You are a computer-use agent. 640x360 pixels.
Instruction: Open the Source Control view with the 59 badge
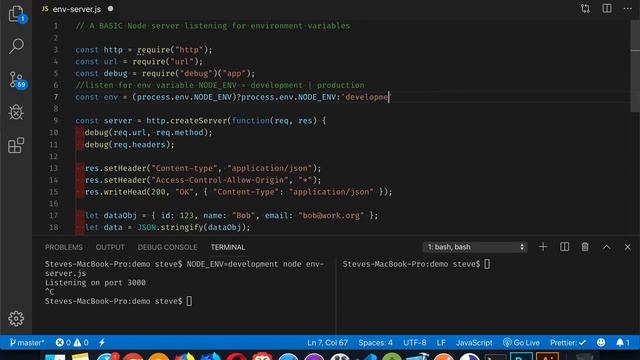pyautogui.click(x=17, y=80)
